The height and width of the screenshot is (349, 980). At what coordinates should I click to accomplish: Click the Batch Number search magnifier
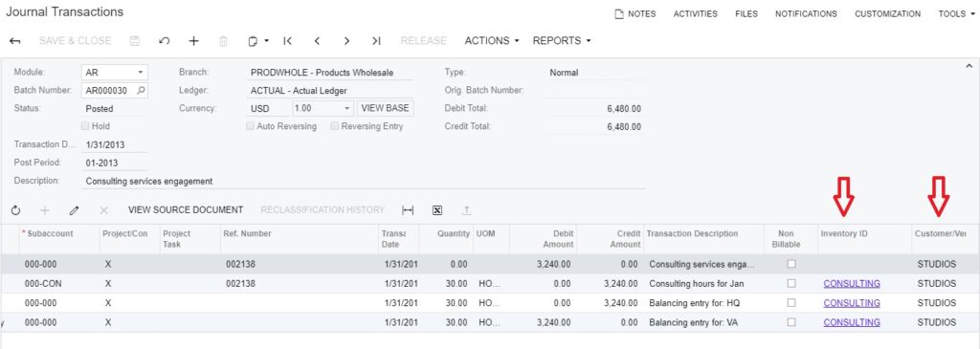[x=142, y=91]
